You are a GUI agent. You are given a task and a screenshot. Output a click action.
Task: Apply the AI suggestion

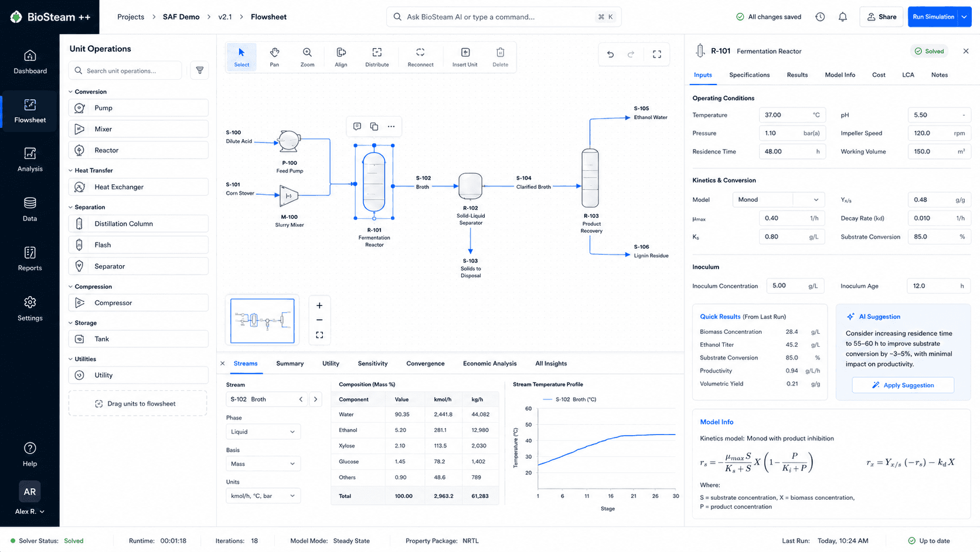click(x=903, y=385)
